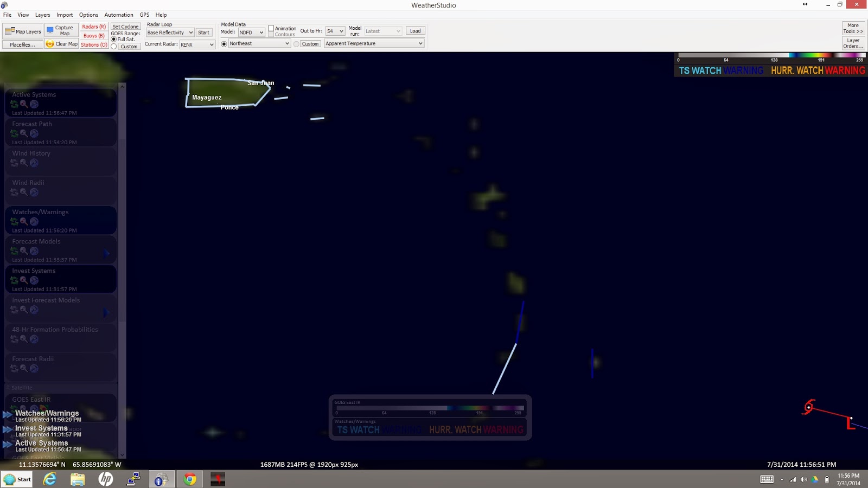Click the Clear Map button
This screenshot has height=488, width=868.
click(x=61, y=44)
